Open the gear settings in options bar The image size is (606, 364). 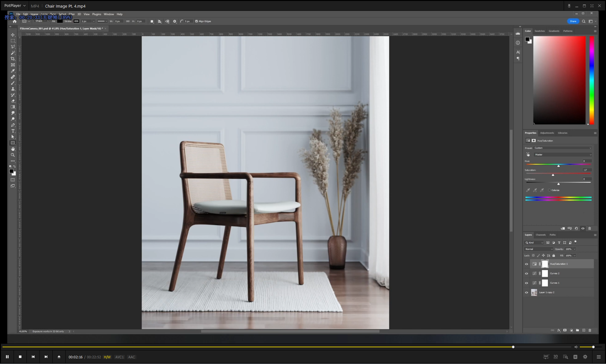[175, 21]
